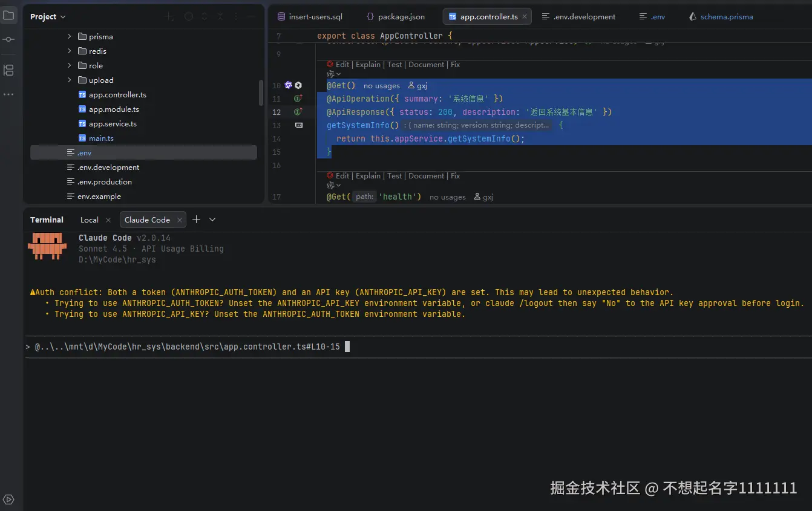Open main.ts in the project tree
Image resolution: width=812 pixels, height=511 pixels.
click(101, 138)
